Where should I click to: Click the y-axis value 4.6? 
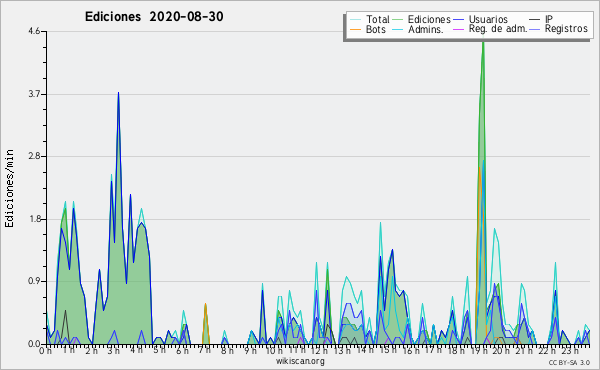(x=34, y=31)
